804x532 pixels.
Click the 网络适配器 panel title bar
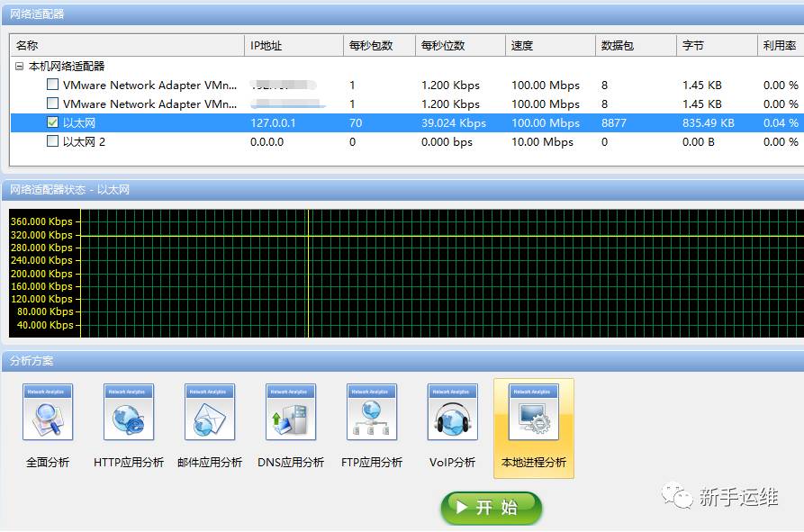coord(402,14)
